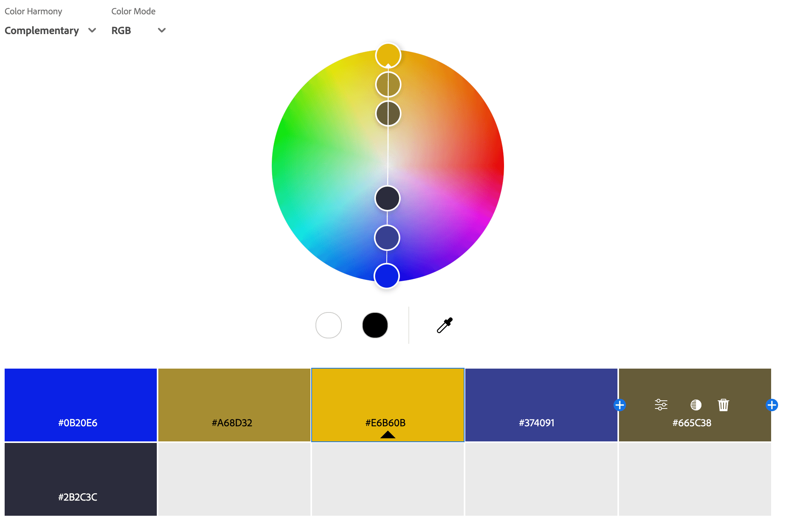Select the eyedropper tool below the color wheel
Screen dimensions: 799x532
(x=444, y=325)
